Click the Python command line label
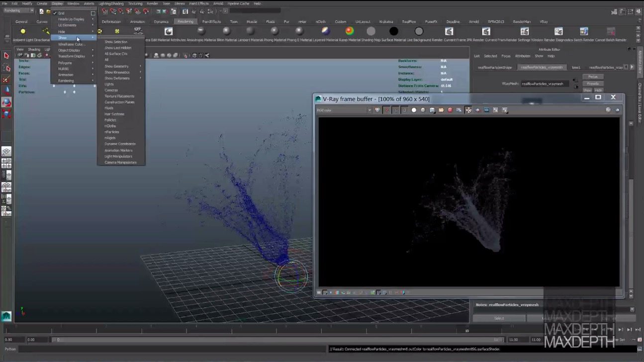 (10, 349)
